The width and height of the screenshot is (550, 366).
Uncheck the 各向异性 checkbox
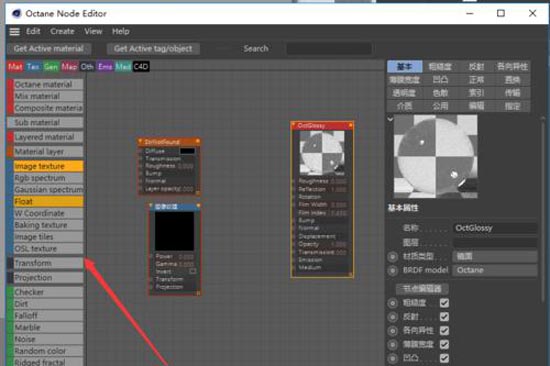pos(444,331)
